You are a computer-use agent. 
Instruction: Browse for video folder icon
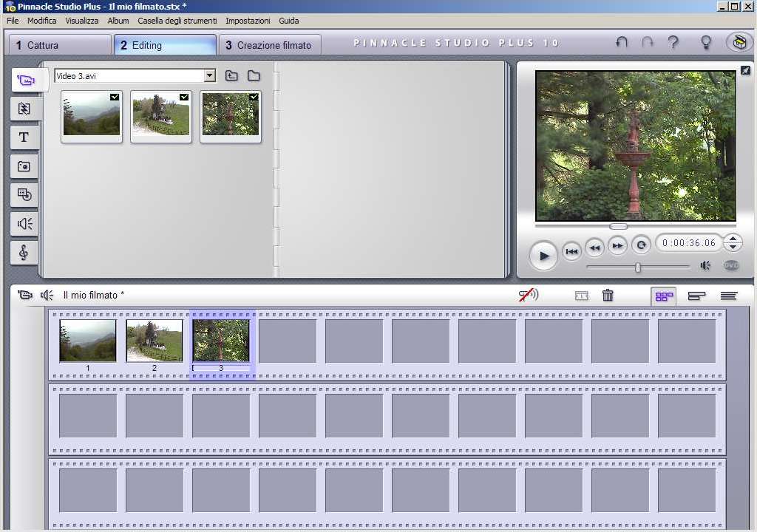(254, 76)
